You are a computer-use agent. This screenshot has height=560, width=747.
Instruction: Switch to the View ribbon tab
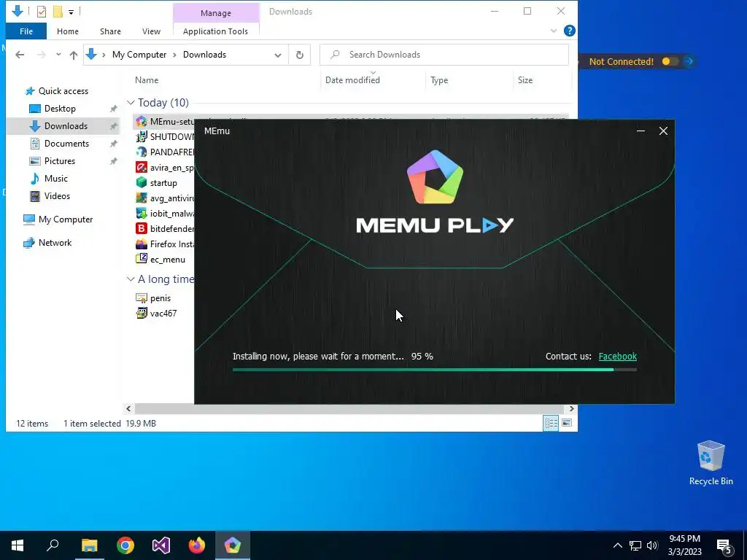[x=151, y=31]
